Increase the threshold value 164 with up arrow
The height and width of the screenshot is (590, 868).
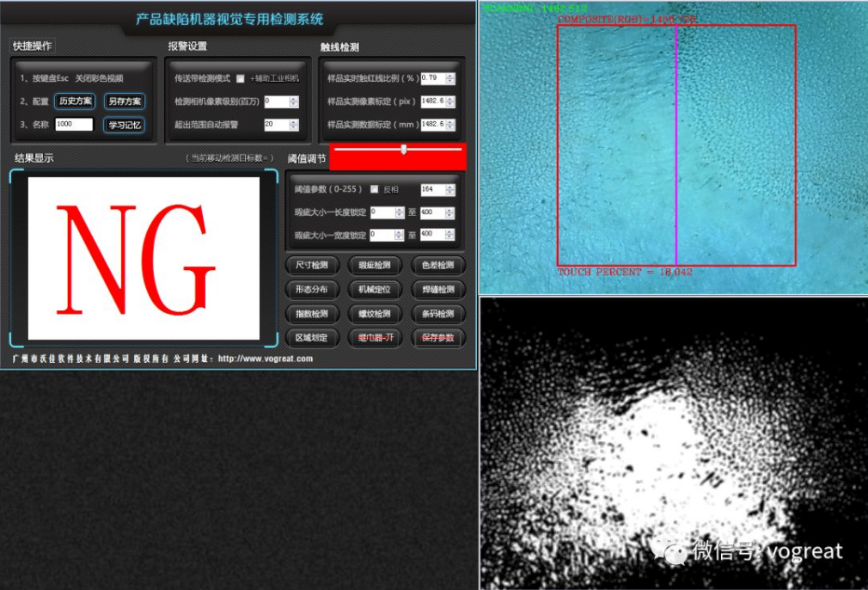449,187
